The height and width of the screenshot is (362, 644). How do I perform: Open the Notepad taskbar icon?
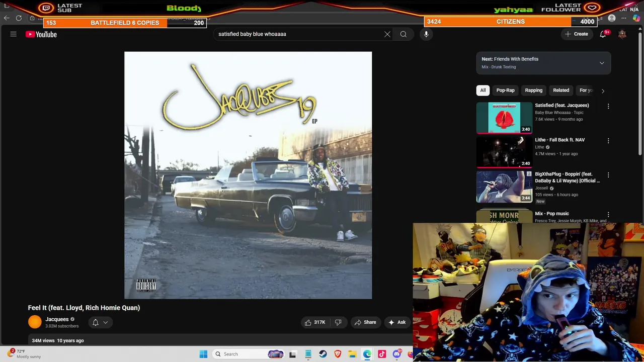click(308, 354)
